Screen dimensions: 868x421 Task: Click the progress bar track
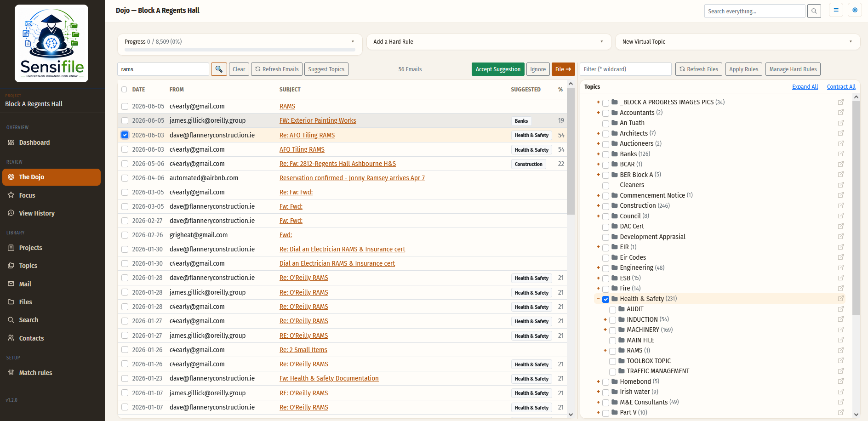240,50
